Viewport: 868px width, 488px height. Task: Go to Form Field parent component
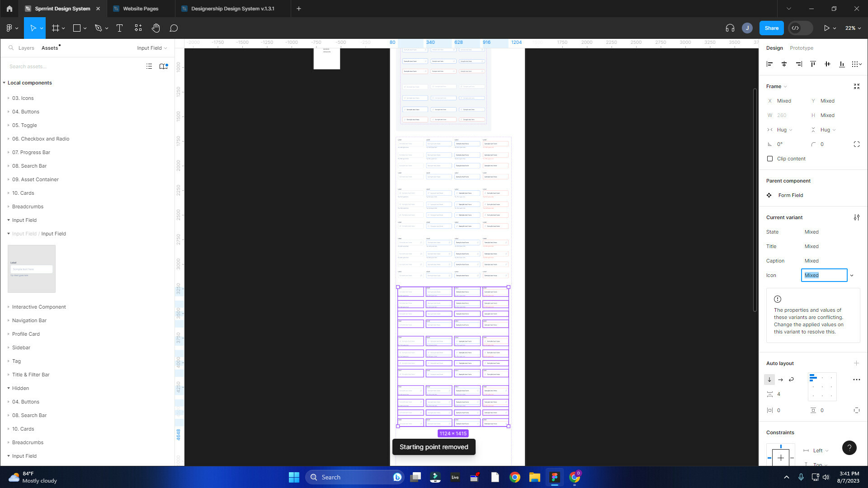[790, 195]
